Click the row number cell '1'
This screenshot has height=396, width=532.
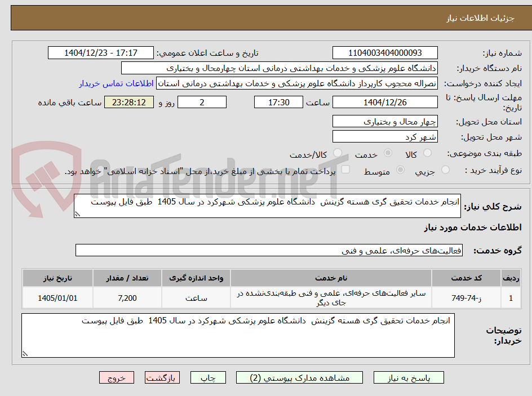tap(511, 298)
